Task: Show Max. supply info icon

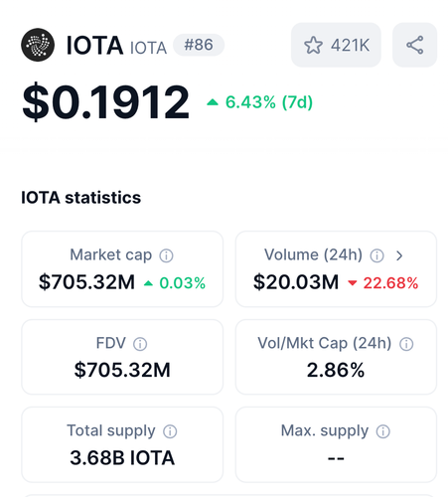Action: (x=383, y=431)
